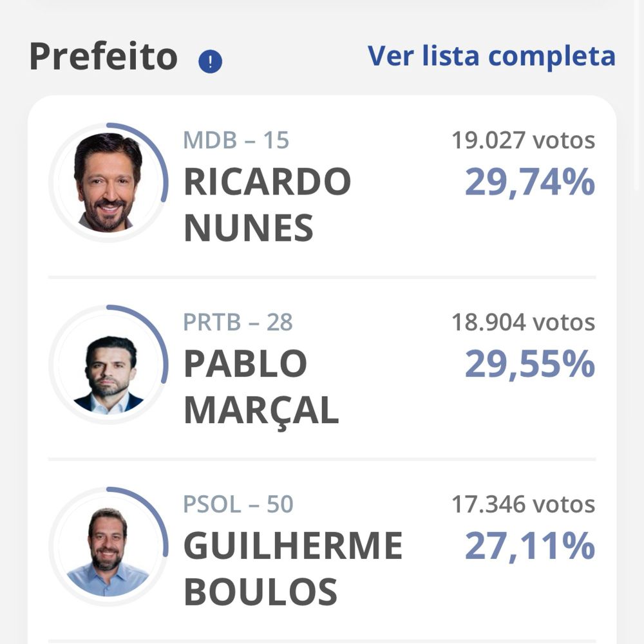This screenshot has width=644, height=644.
Task: Select the RICARDO NUNES candidate name
Action: (267, 205)
